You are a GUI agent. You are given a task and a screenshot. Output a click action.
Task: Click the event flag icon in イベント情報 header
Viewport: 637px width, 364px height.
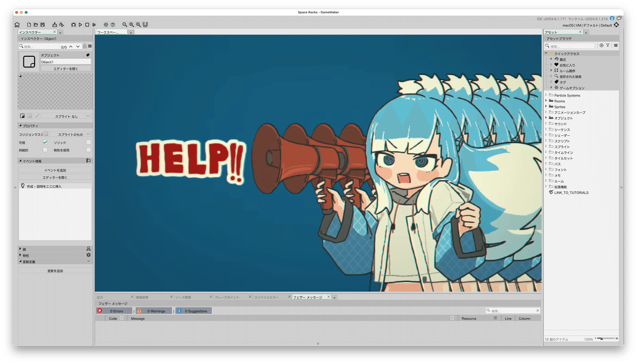coord(88,161)
